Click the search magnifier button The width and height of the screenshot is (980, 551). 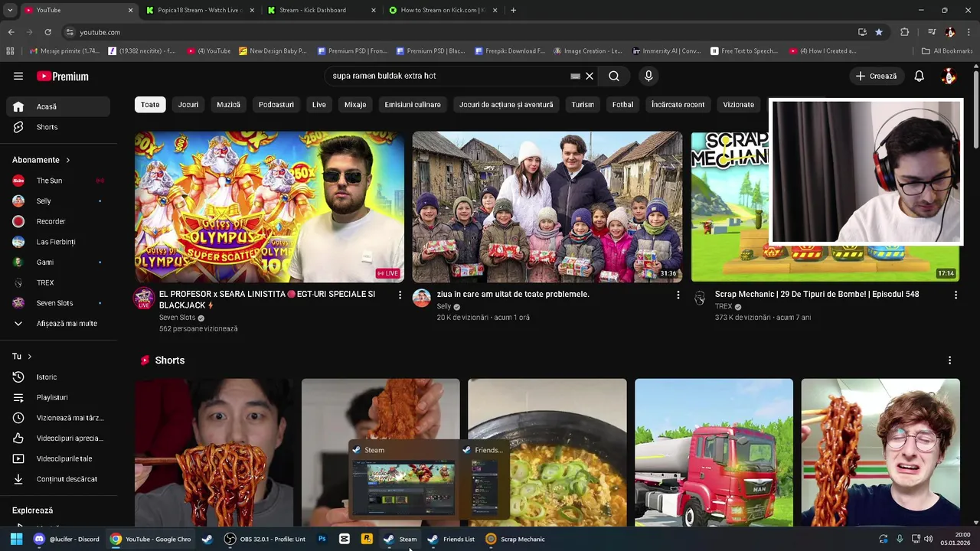tap(614, 76)
